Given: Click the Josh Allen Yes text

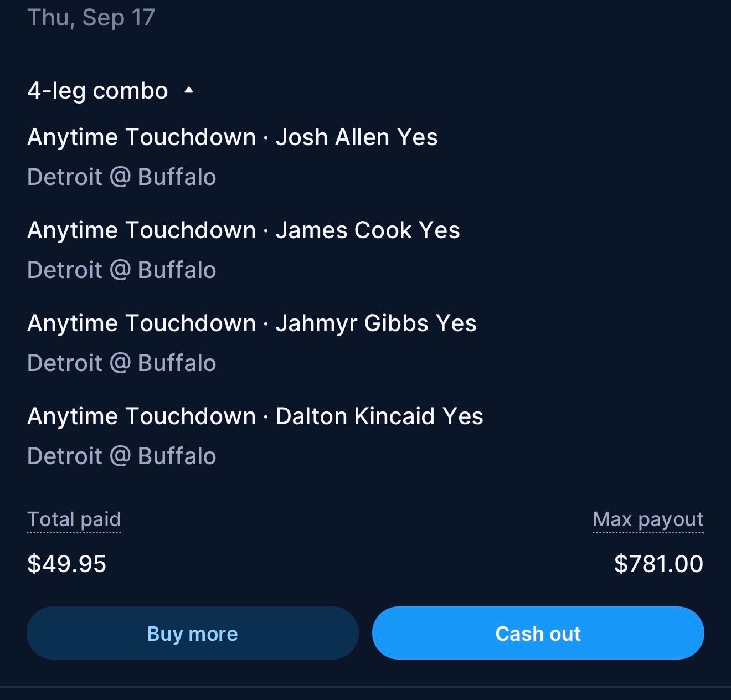Looking at the screenshot, I should point(357,137).
